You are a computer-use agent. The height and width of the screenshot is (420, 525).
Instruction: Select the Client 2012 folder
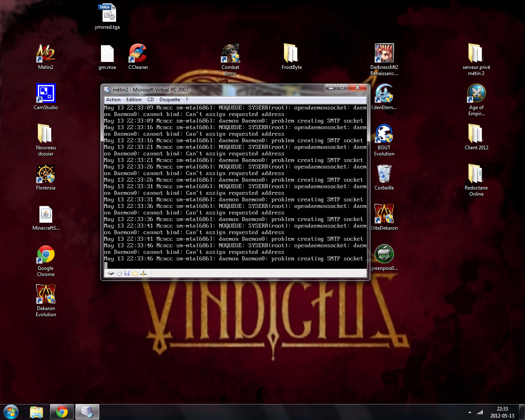(x=476, y=137)
